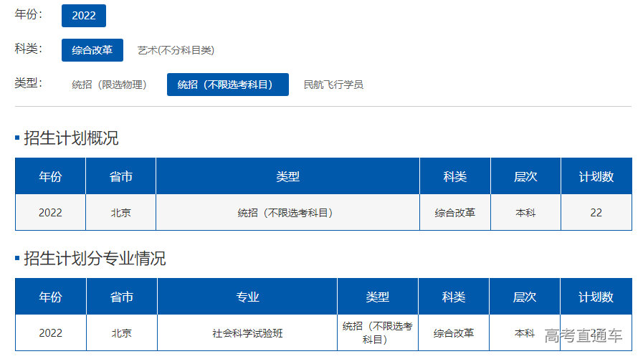643x364 pixels.
Task: Click 科类 header in 分专业情况 table
Action: click(454, 297)
